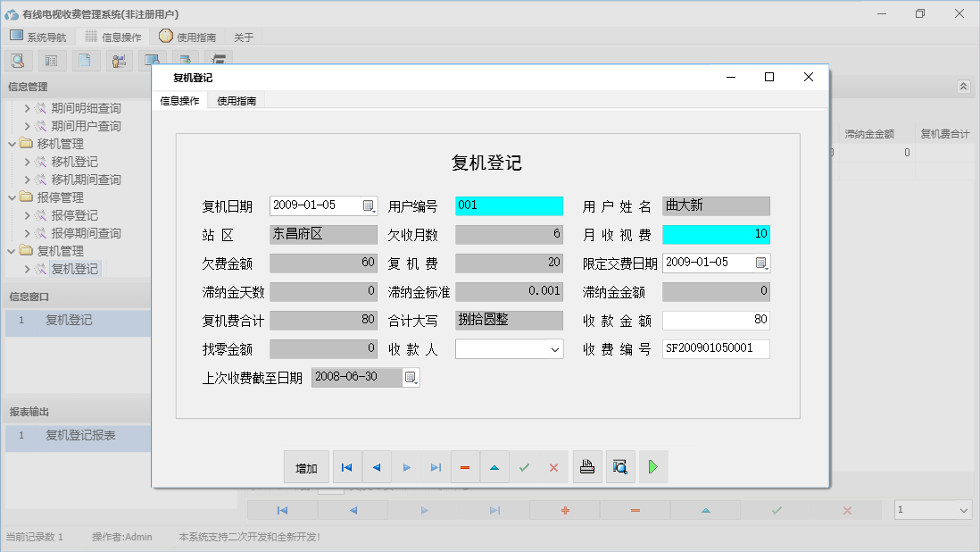Viewport: 980px width, 552px height.
Task: Switch to the 使用指南 tab in the dialog
Action: (236, 100)
